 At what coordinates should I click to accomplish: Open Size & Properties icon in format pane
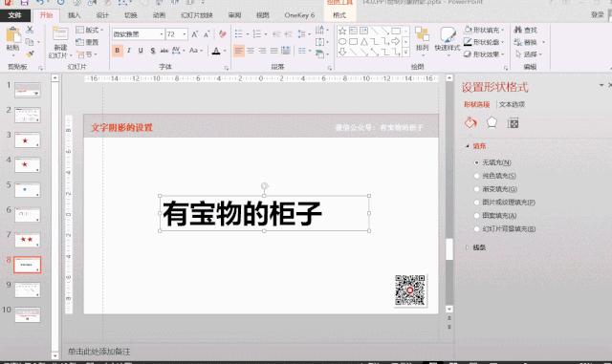click(x=513, y=123)
